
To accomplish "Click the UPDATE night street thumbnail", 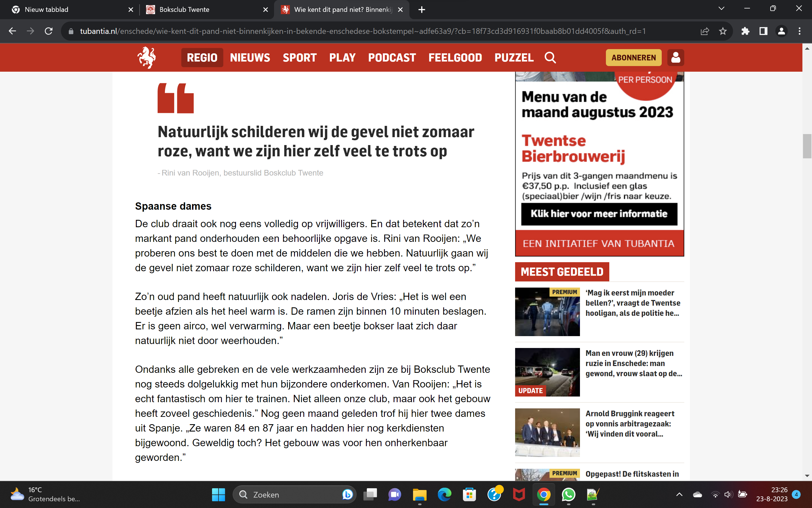I will click(547, 372).
